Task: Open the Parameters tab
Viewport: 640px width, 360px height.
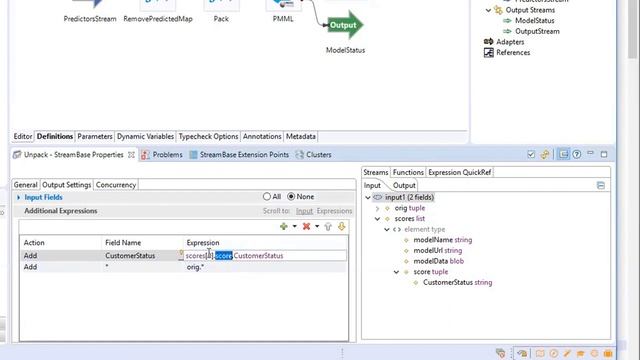Action: (95, 136)
